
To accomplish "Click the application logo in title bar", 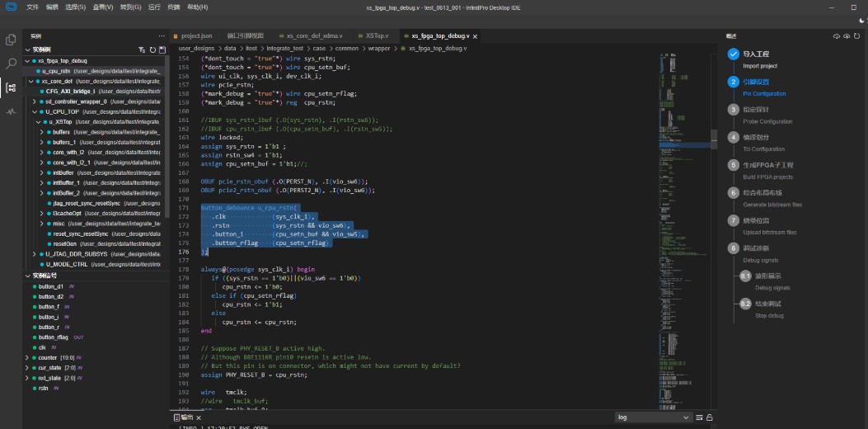I will (12, 7).
